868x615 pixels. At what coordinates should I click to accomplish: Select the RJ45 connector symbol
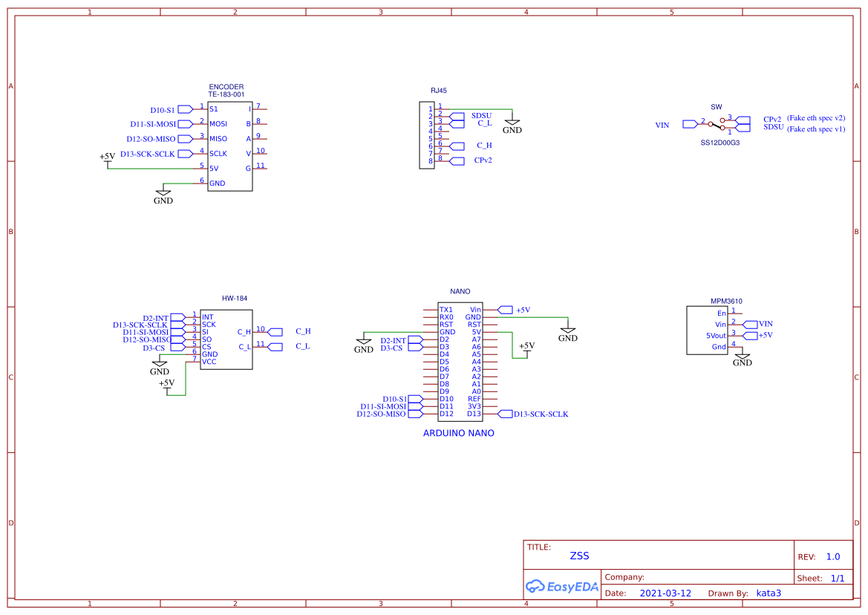click(x=428, y=135)
